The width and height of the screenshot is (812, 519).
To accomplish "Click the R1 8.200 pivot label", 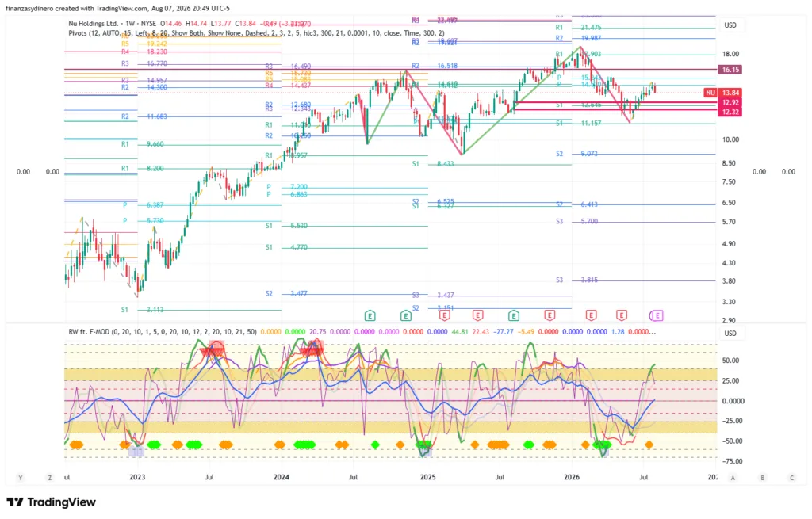I will (x=143, y=169).
